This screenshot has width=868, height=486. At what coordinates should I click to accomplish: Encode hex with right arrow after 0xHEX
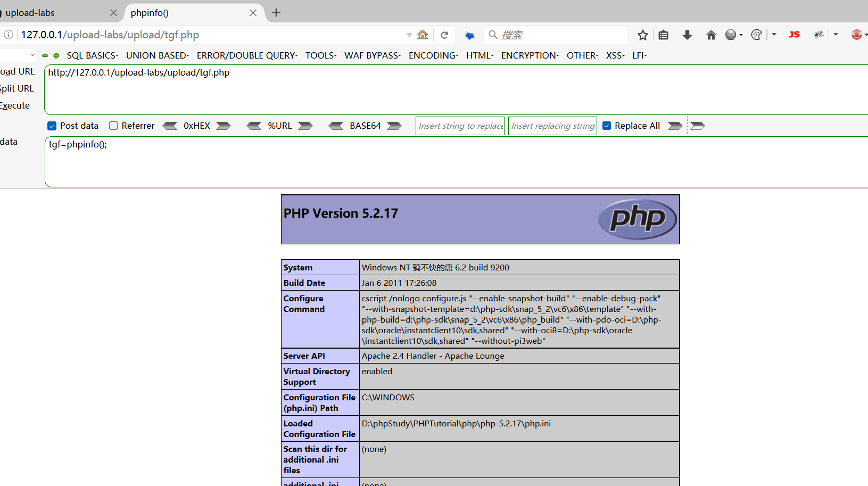(x=224, y=126)
